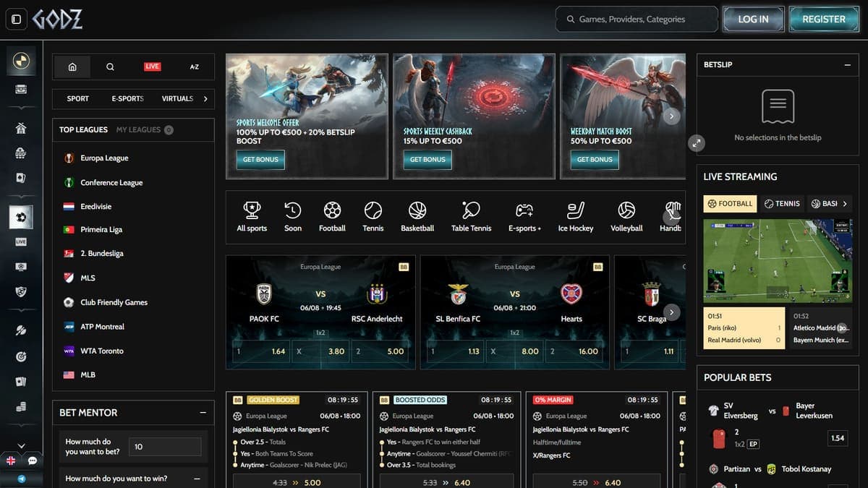
Task: Select the UK flag language icon
Action: [11, 461]
